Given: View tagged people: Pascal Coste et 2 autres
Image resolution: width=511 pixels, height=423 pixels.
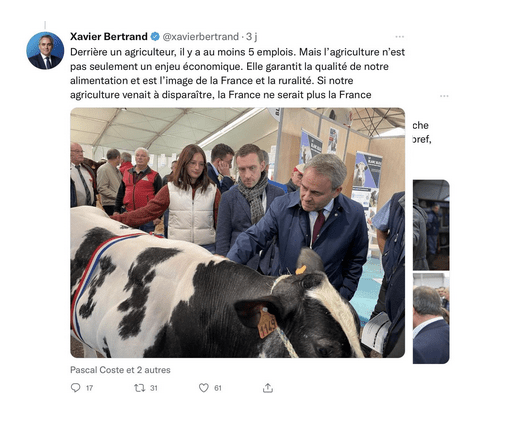Looking at the screenshot, I should pyautogui.click(x=120, y=370).
